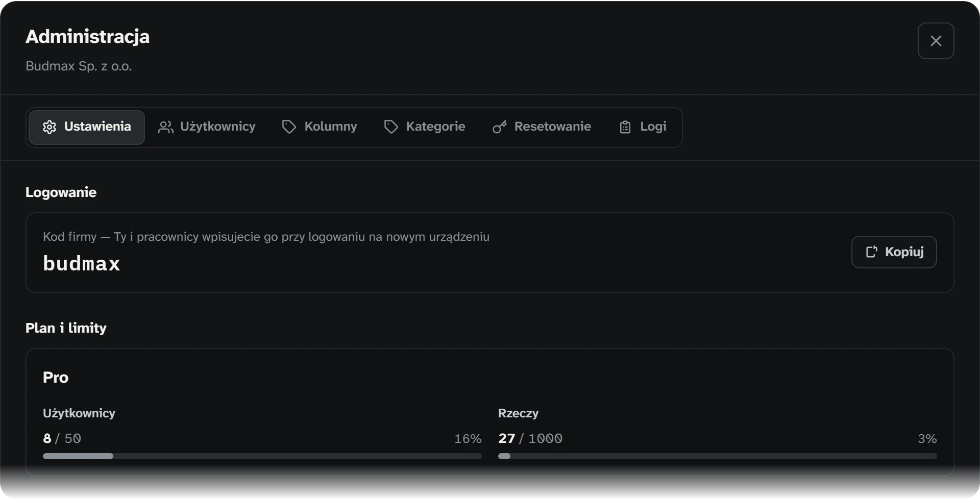Click the Użytkownicy limit label in Pro card
This screenshot has height=499, width=980.
(x=79, y=413)
